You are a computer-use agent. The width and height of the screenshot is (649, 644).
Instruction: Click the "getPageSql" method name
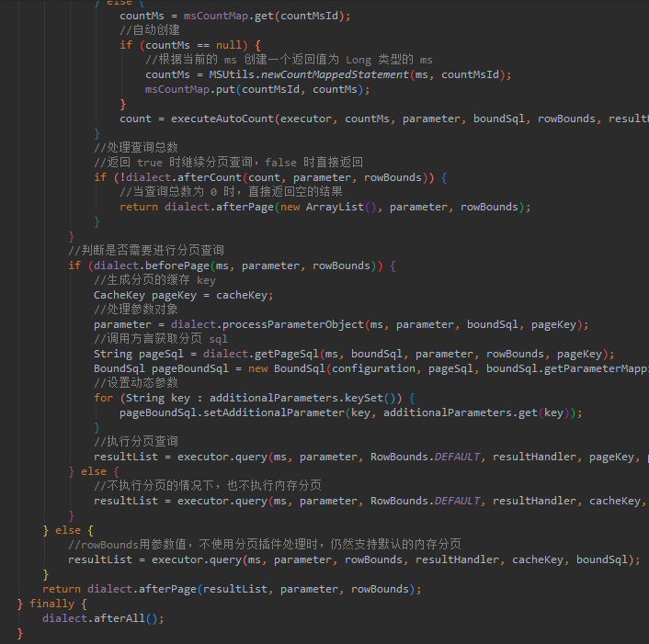coord(287,354)
